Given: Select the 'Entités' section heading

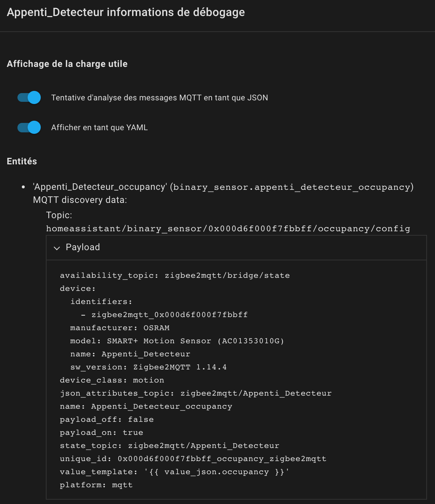Looking at the screenshot, I should pyautogui.click(x=22, y=161).
